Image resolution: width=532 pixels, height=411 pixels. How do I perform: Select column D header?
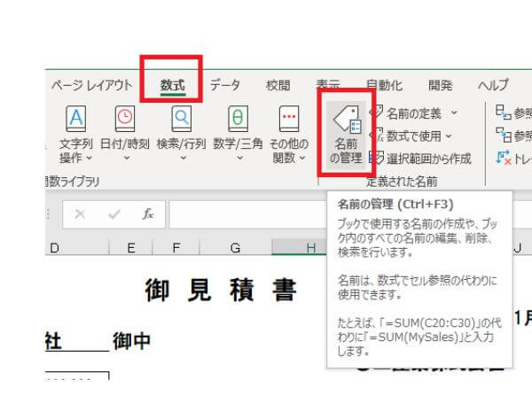[76, 248]
